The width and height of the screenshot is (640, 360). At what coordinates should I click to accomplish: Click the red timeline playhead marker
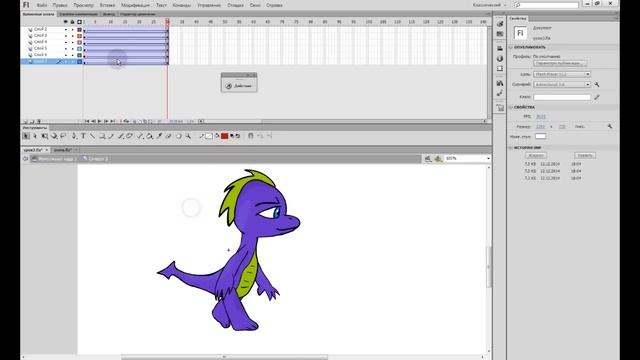point(167,21)
